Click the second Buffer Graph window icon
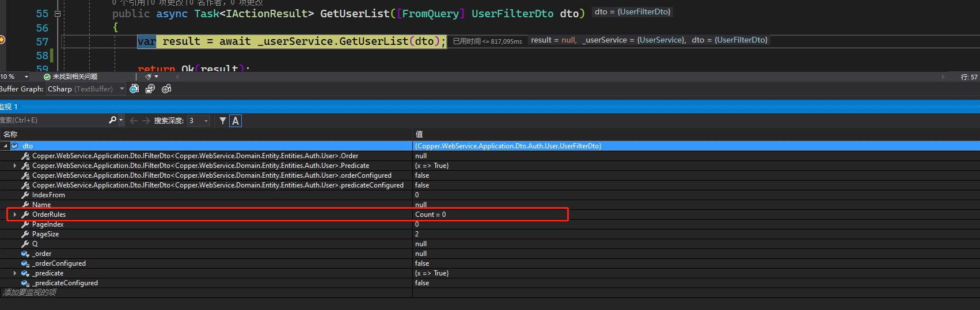Viewport: 980px width, 310px height. 150,89
